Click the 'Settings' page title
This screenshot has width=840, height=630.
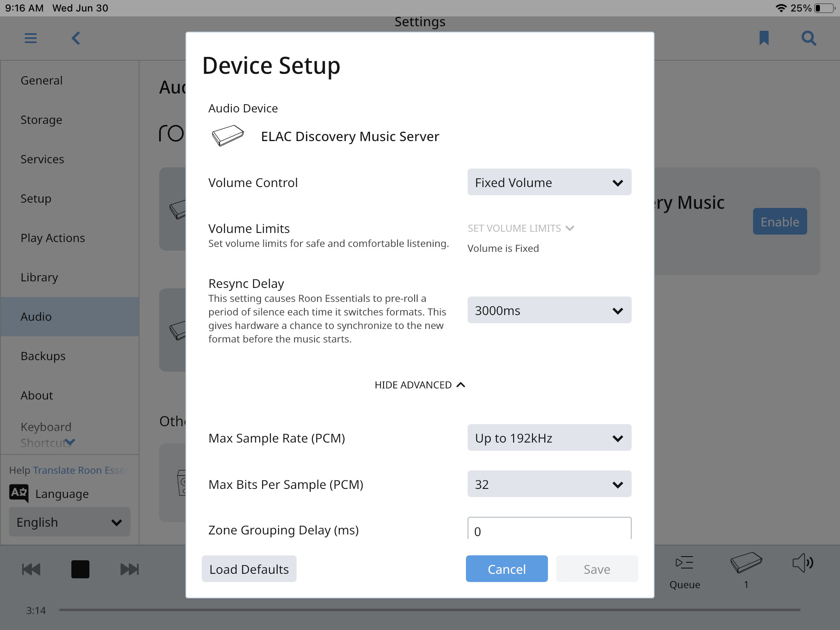pos(420,22)
